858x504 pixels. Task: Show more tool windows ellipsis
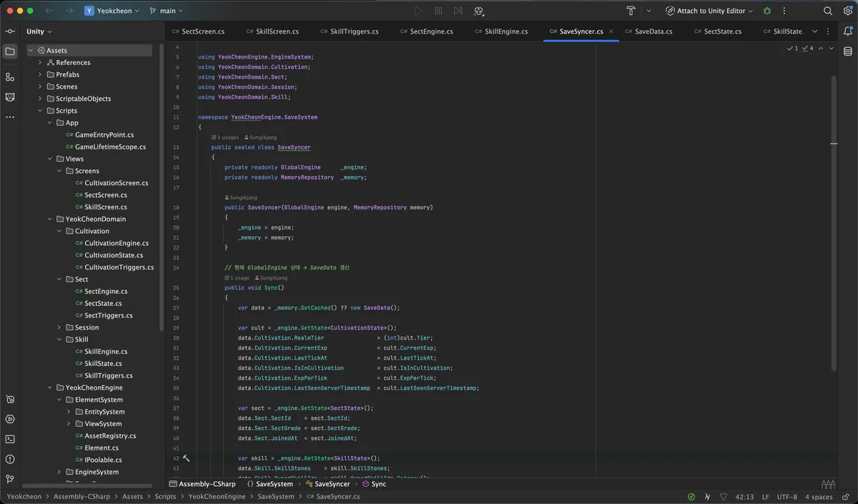(10, 117)
